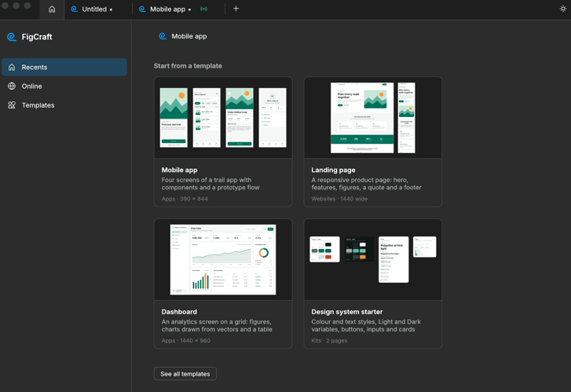Click the Untitled tab file icon
Viewport: 571px width, 392px height.
point(75,9)
